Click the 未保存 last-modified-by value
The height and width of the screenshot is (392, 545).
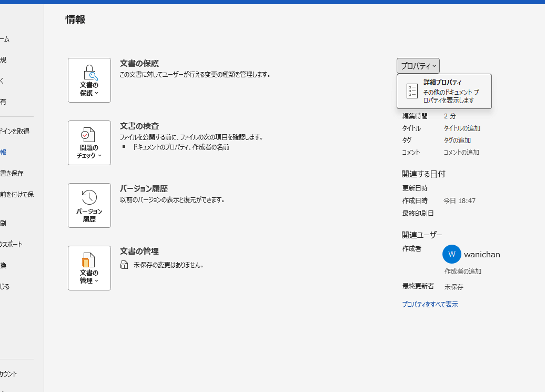(x=453, y=287)
